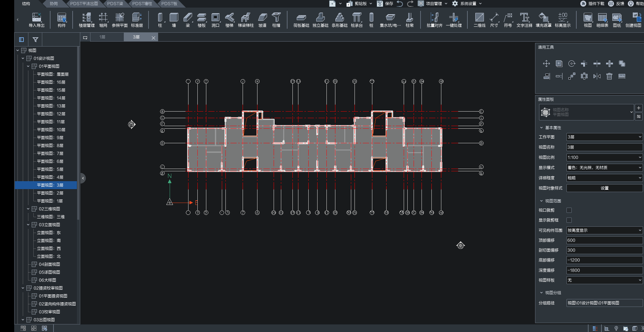Screen dimensions: 644x332
Task: Toggle the 视口裁剪 checkbox
Action: pos(569,210)
